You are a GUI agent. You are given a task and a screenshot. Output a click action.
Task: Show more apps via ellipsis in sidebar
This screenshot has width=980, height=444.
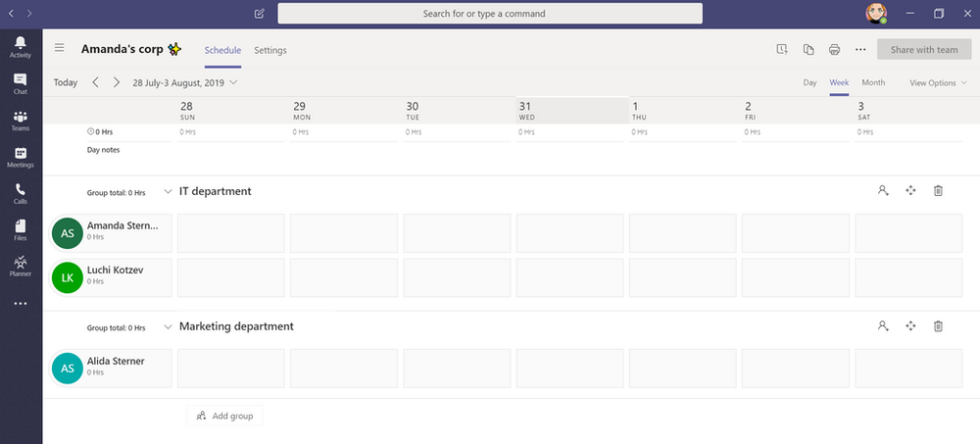point(20,303)
